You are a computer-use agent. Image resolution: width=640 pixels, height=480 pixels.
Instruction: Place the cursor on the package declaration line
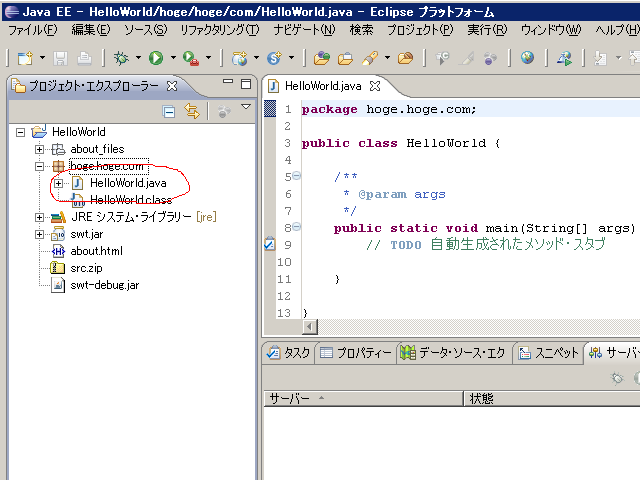[x=470, y=109]
